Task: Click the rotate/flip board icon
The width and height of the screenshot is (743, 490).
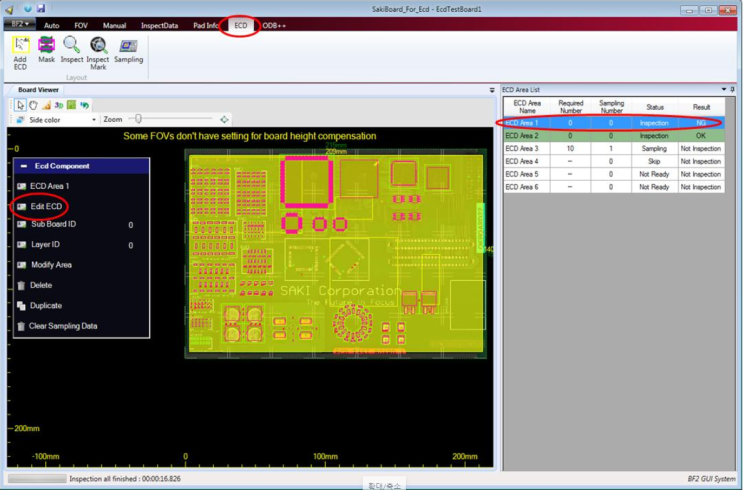Action: [84, 105]
